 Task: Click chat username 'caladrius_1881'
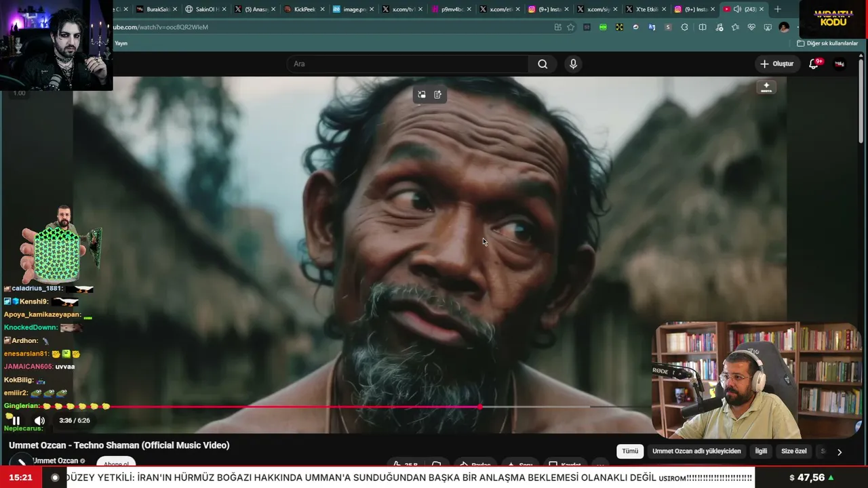coord(37,289)
